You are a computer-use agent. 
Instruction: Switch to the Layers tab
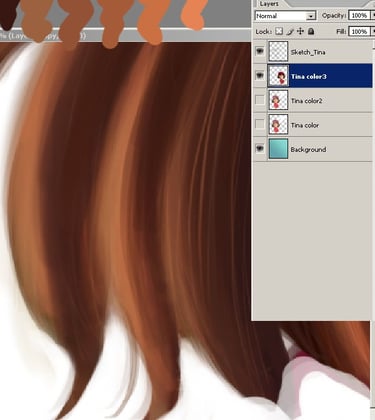[269, 4]
